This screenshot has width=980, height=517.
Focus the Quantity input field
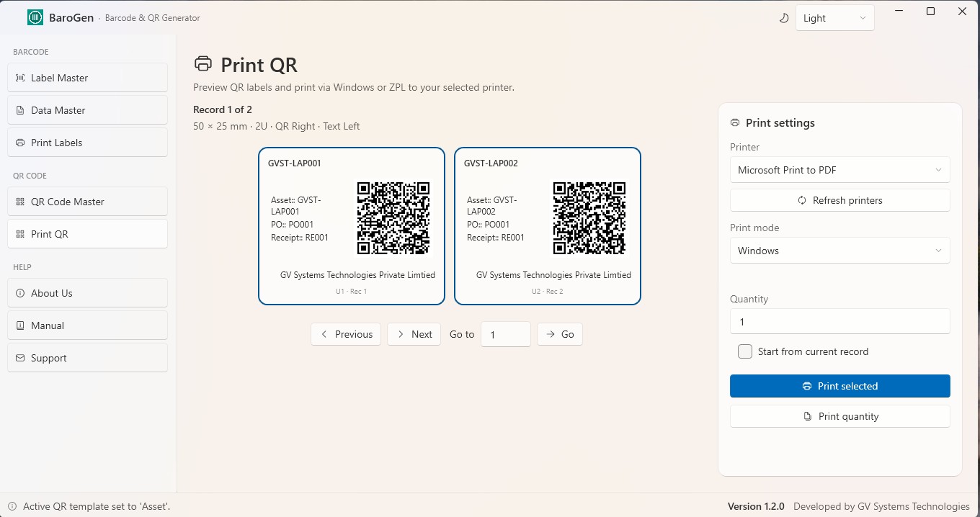(x=840, y=322)
